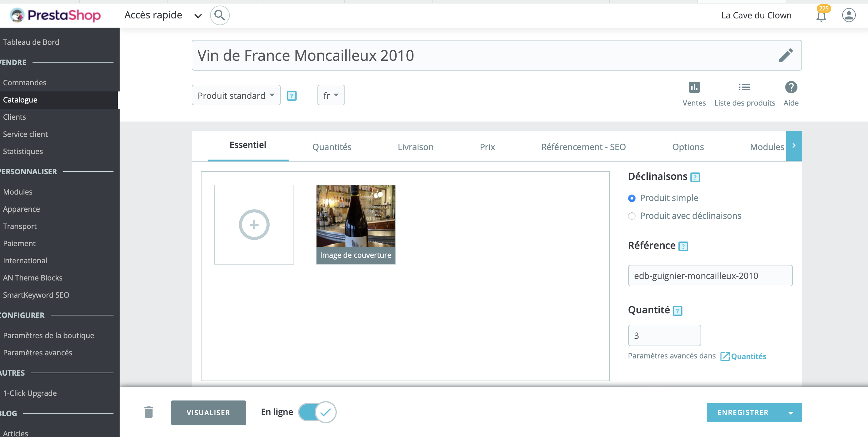The image size is (868, 437).
Task: Click the Aide help icon
Action: pyautogui.click(x=791, y=87)
